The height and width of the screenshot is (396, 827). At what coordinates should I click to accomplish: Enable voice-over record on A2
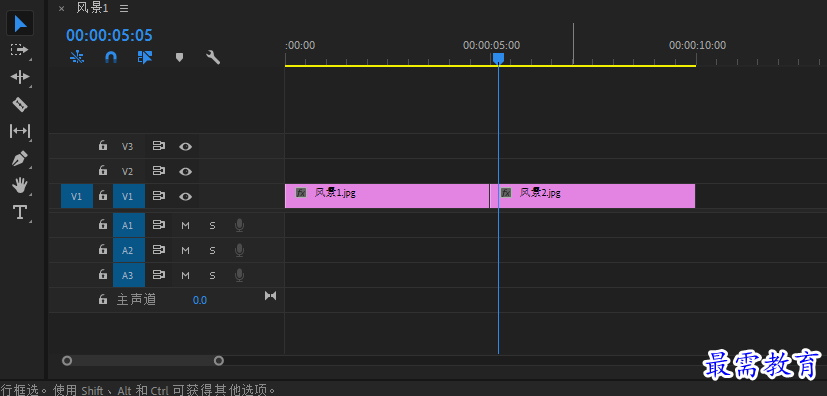[239, 250]
